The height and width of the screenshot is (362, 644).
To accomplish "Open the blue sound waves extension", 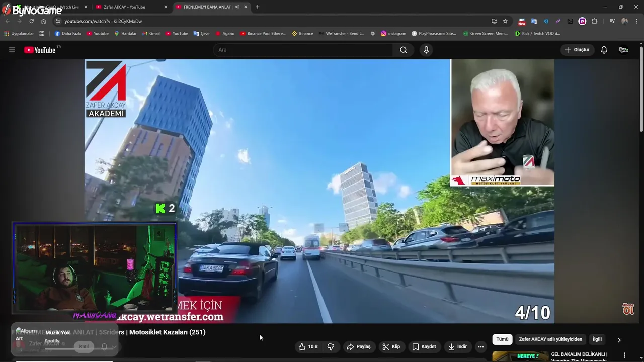I will (546, 21).
